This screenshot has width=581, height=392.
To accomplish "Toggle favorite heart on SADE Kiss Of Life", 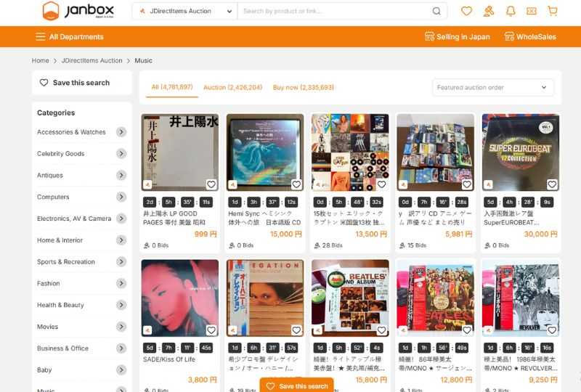I will 211,330.
